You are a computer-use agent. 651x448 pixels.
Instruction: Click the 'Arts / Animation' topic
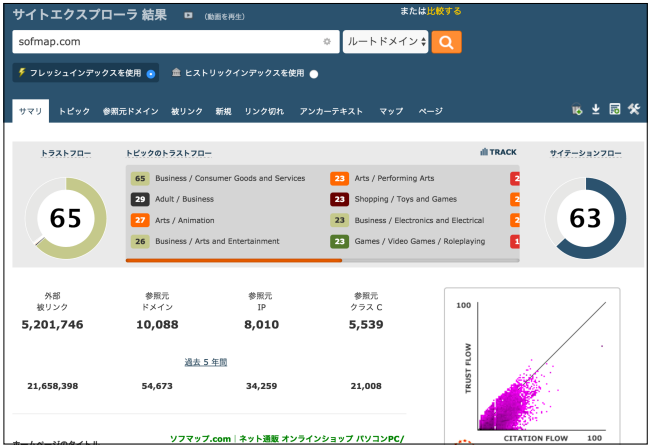(x=185, y=220)
